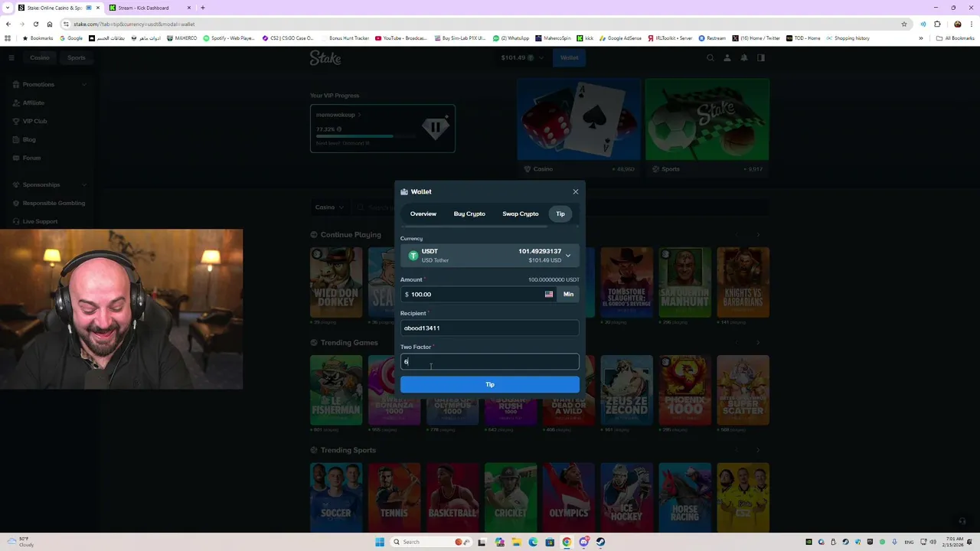Image resolution: width=980 pixels, height=551 pixels.
Task: Open the San Quentin Manhunt game
Action: coord(684,282)
